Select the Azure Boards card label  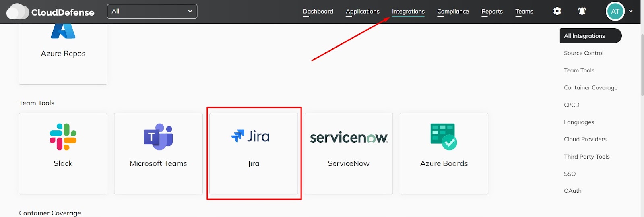(x=444, y=163)
